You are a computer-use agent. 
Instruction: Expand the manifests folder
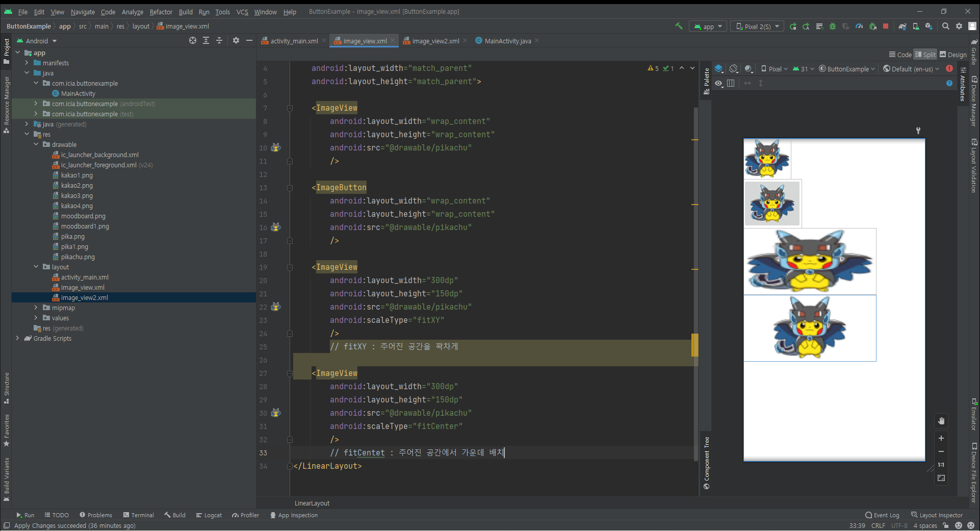[27, 63]
